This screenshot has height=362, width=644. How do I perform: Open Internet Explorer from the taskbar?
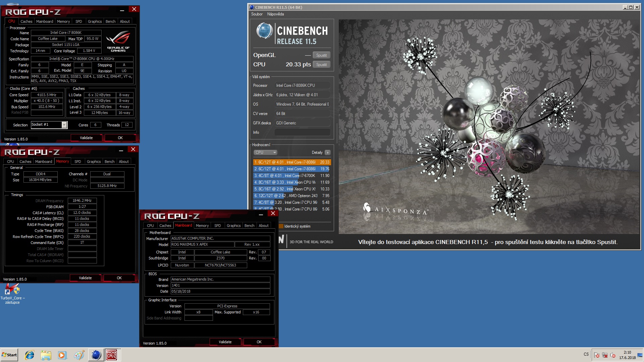[x=30, y=355]
